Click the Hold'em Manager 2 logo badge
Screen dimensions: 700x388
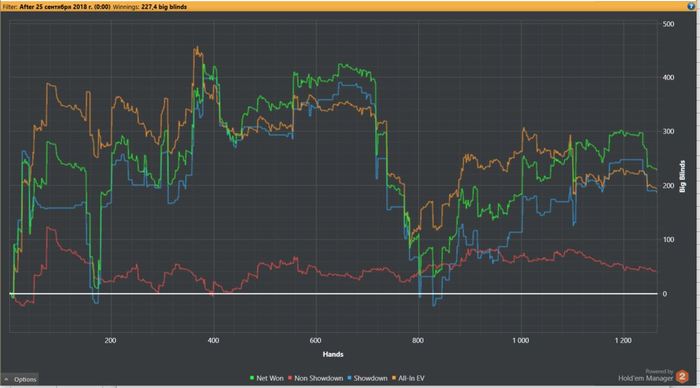[x=682, y=377]
